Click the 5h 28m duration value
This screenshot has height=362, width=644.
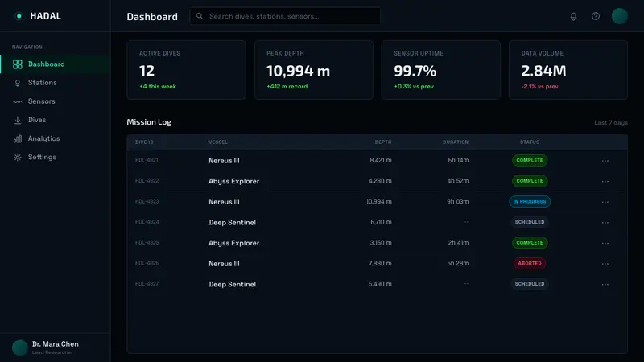tap(457, 263)
